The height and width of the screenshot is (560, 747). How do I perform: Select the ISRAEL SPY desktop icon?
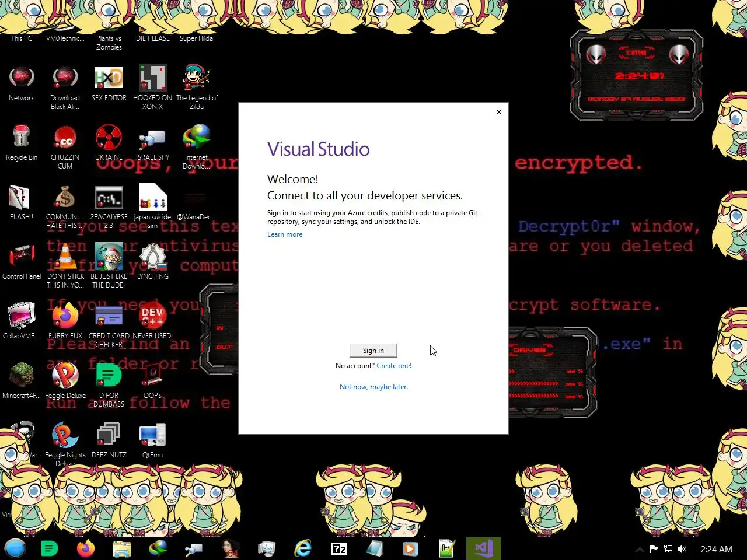pos(152,143)
